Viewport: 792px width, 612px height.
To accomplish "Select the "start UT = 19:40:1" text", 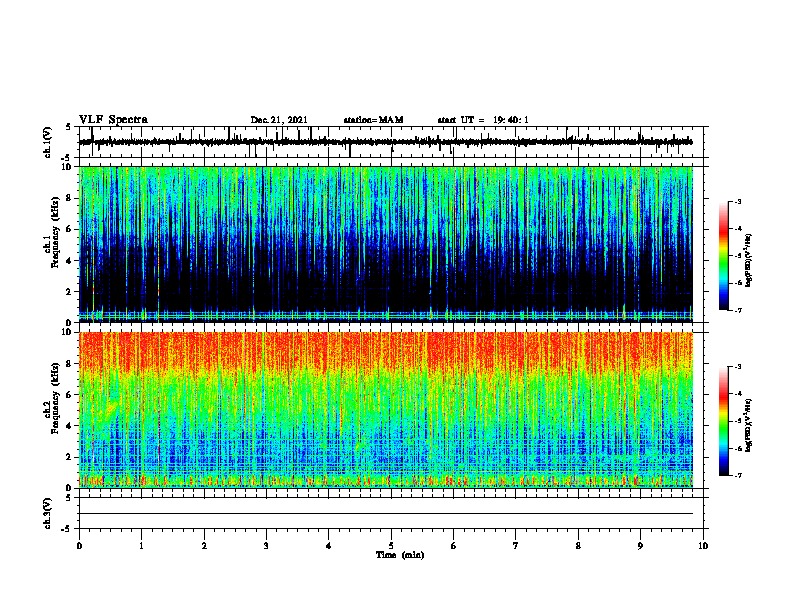I will tap(483, 120).
